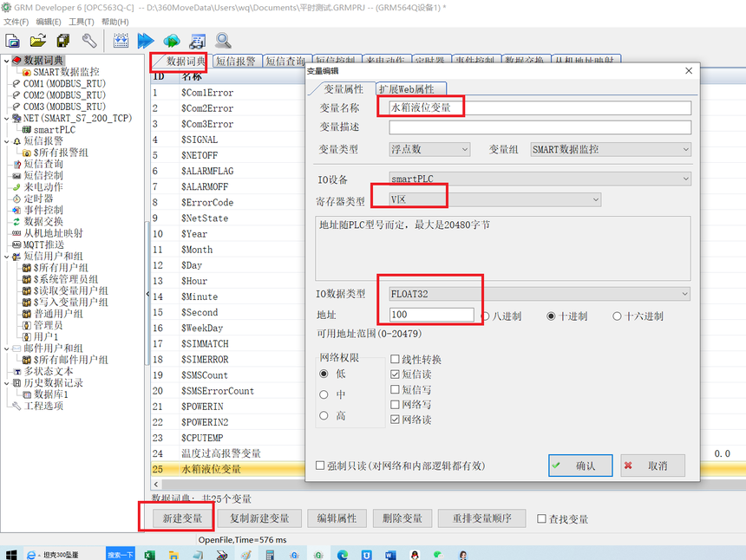Click 重排变量顺序 button
746x560 pixels.
point(482,518)
